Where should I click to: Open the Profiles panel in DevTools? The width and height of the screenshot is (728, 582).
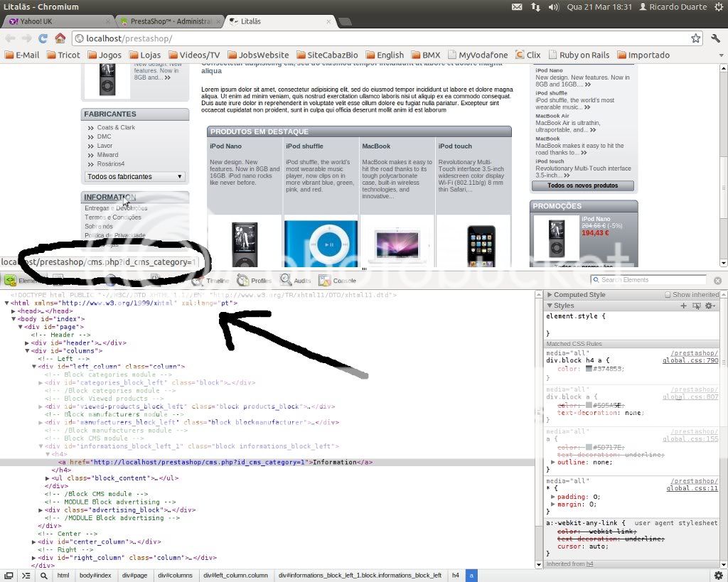pos(254,281)
